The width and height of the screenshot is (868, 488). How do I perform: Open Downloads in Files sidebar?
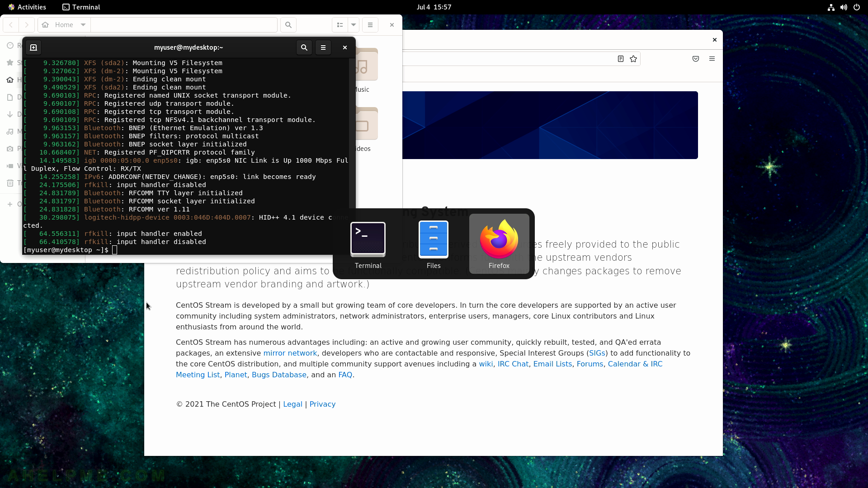(14, 114)
